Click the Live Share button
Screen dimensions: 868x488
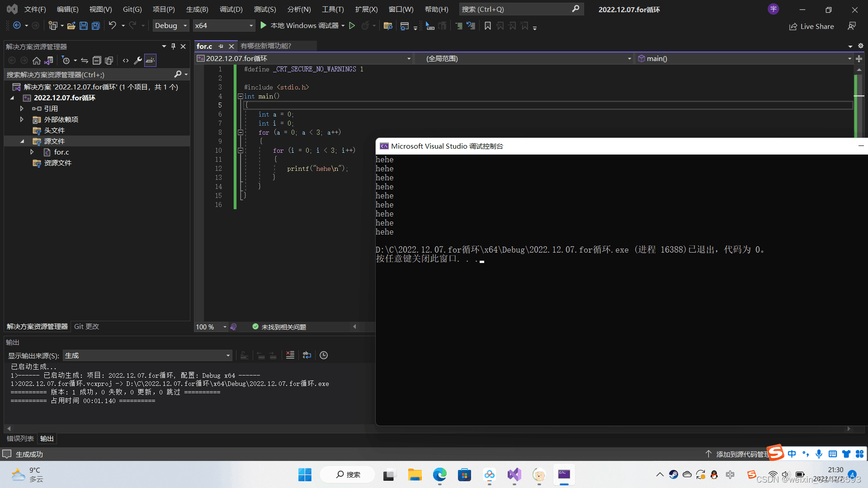(811, 26)
